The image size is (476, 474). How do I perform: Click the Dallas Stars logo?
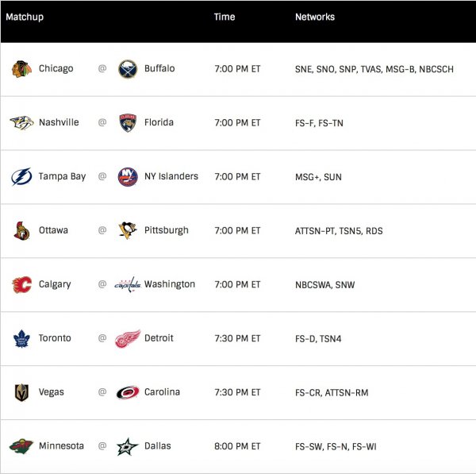[x=127, y=446]
